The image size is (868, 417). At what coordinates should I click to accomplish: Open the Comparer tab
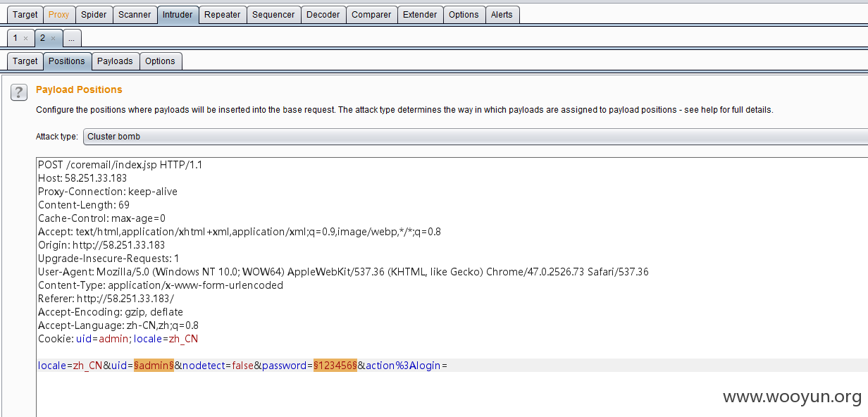click(371, 15)
